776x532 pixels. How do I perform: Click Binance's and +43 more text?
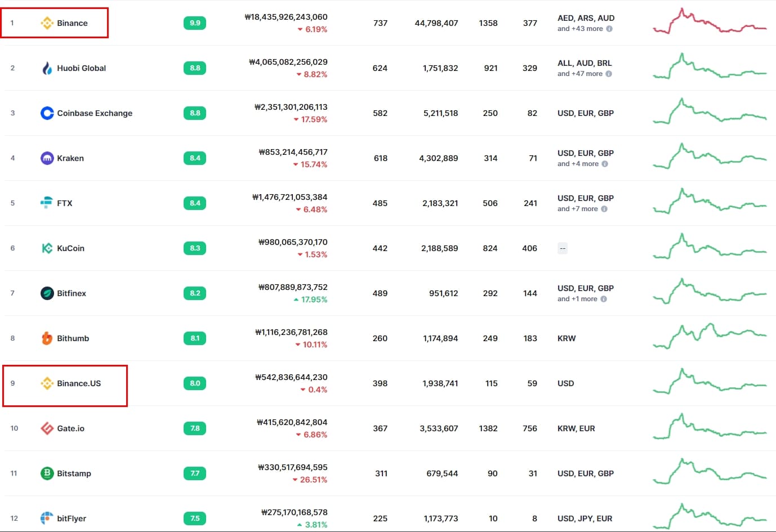tap(580, 29)
